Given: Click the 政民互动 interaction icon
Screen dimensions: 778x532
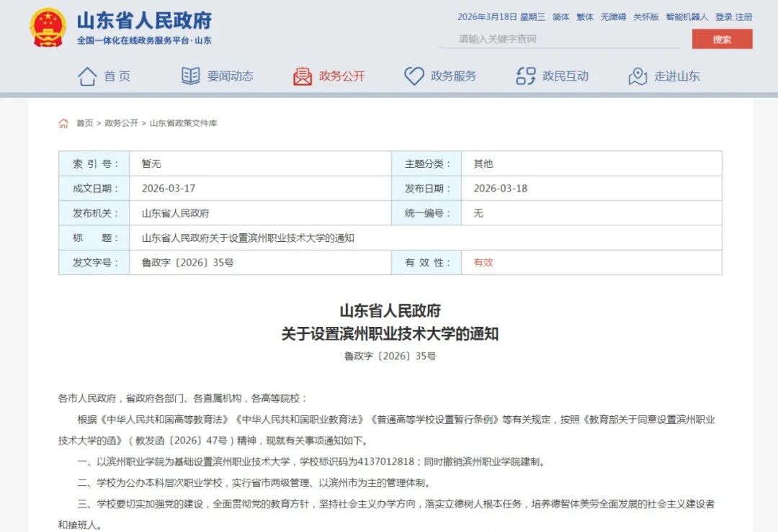Looking at the screenshot, I should 526,76.
